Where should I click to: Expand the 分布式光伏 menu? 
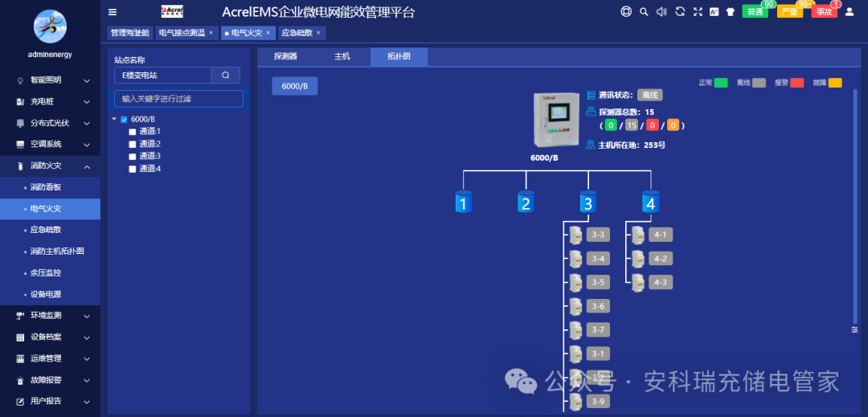pos(51,123)
